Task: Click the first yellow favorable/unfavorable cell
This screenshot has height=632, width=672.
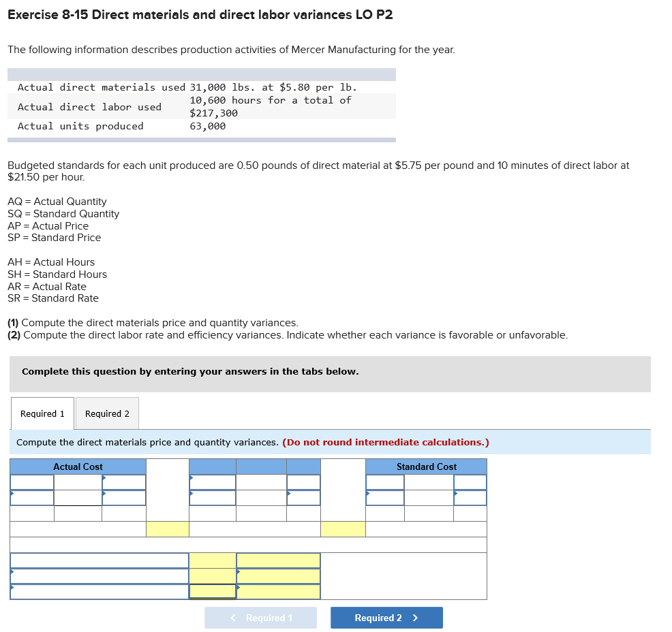Action: (x=279, y=560)
